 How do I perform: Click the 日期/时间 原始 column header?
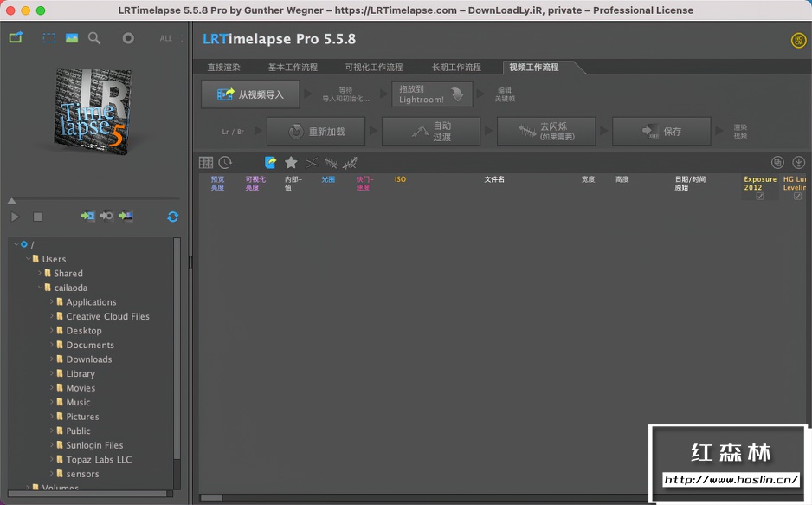(x=690, y=184)
